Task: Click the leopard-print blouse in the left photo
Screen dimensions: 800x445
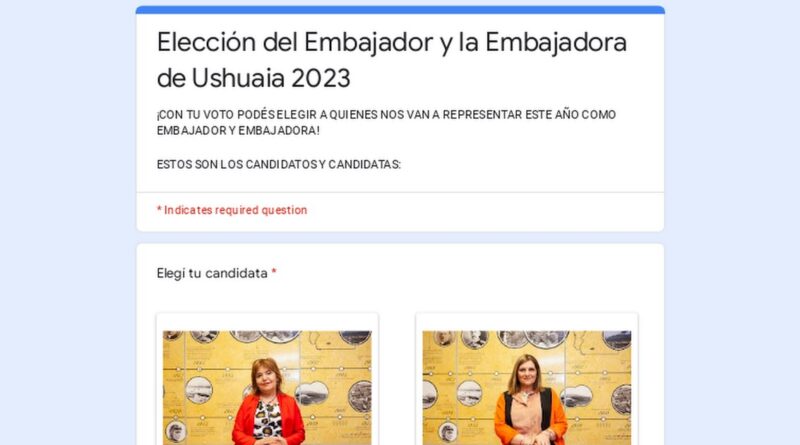Action: (267, 419)
